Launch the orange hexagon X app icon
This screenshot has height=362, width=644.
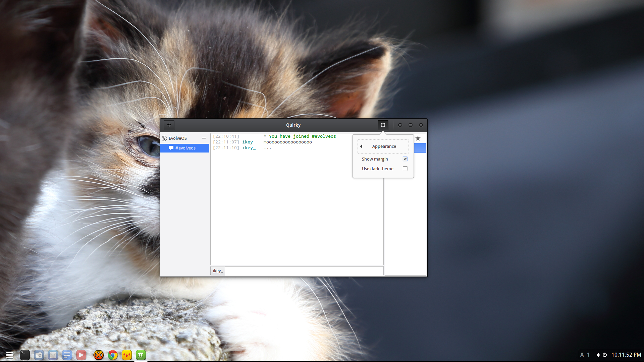[99, 355]
